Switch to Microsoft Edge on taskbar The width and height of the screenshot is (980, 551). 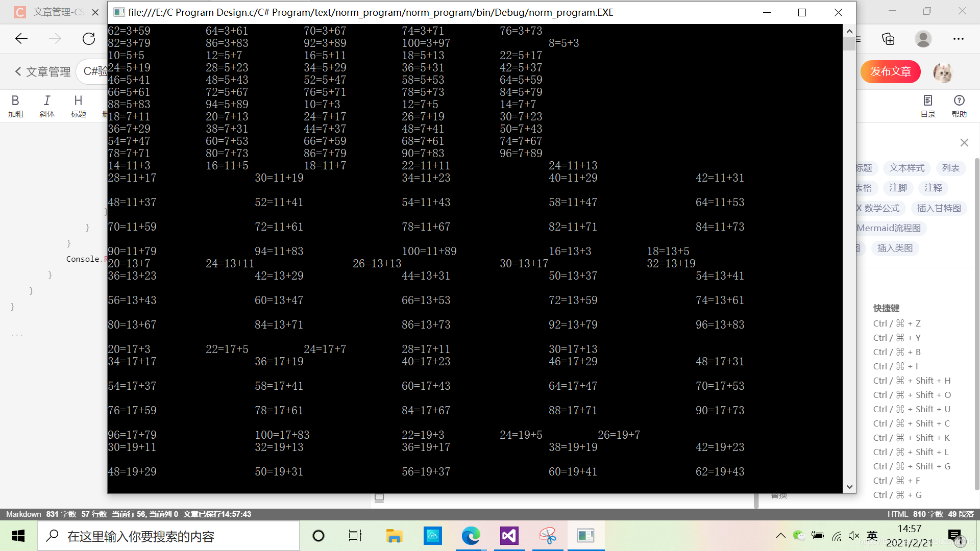click(471, 536)
